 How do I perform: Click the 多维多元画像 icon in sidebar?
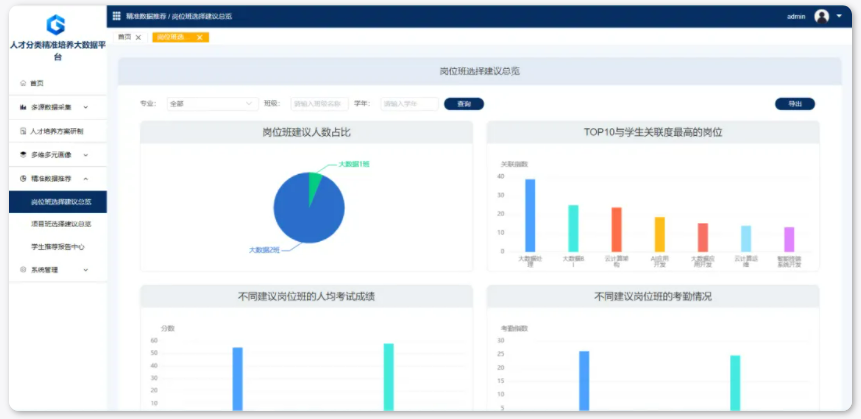point(23,155)
